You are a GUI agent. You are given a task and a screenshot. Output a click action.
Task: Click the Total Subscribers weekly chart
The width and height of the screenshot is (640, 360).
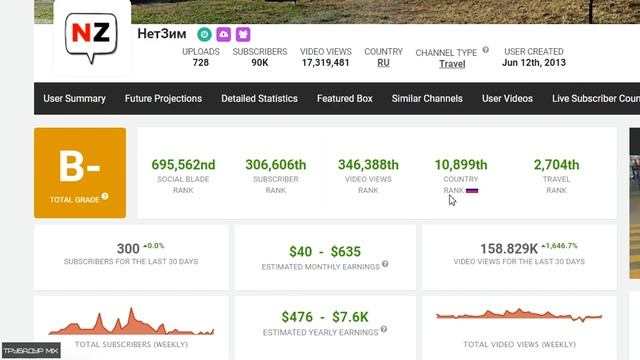131,322
